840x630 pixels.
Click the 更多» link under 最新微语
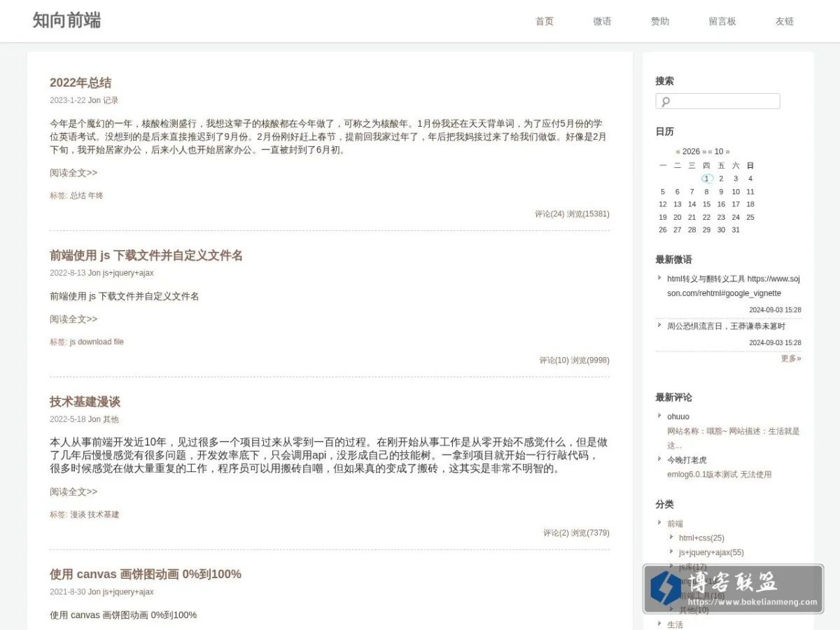[791, 358]
